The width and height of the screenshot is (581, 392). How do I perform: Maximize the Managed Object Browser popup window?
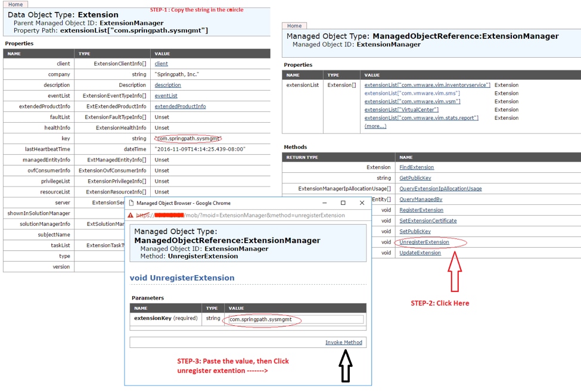pos(343,203)
